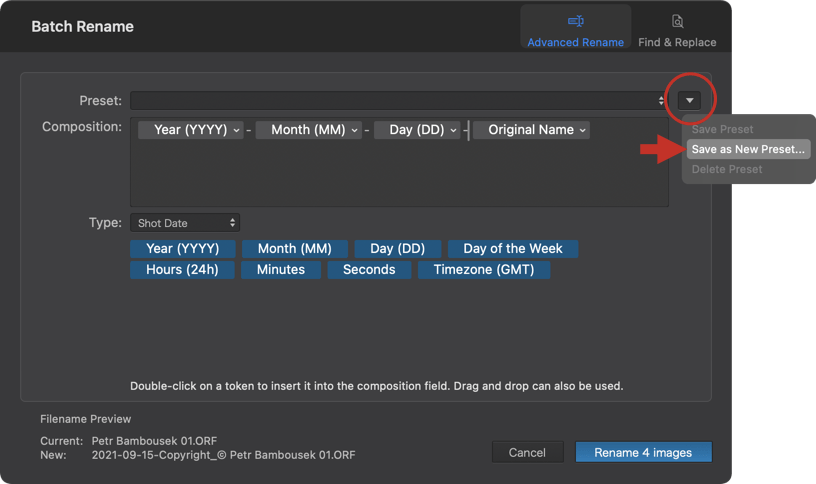Screen dimensions: 816x484
Task: Expand the Day (DD) composition token chevron
Action: 453,130
